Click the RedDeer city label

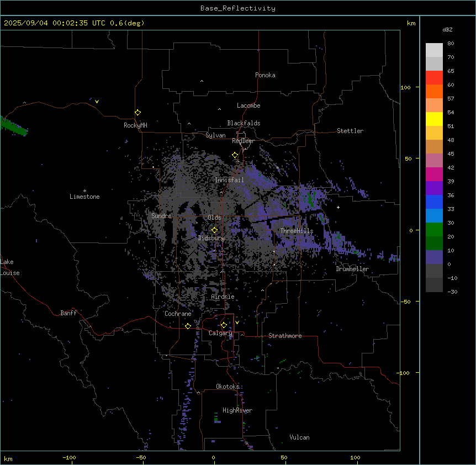point(243,141)
